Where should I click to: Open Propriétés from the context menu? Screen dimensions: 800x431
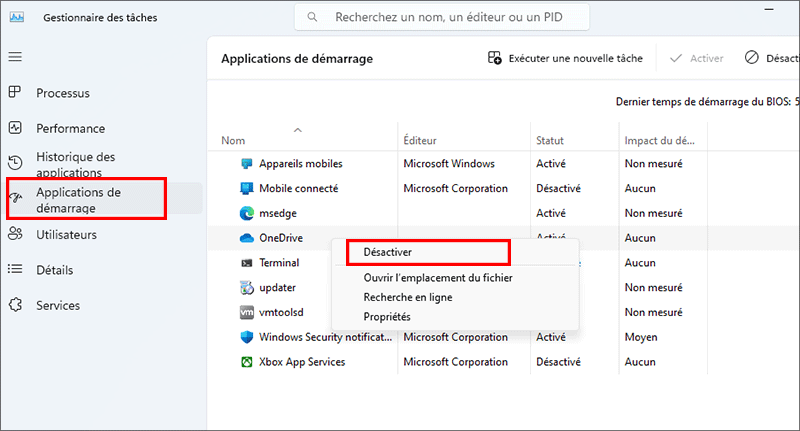pyautogui.click(x=387, y=317)
